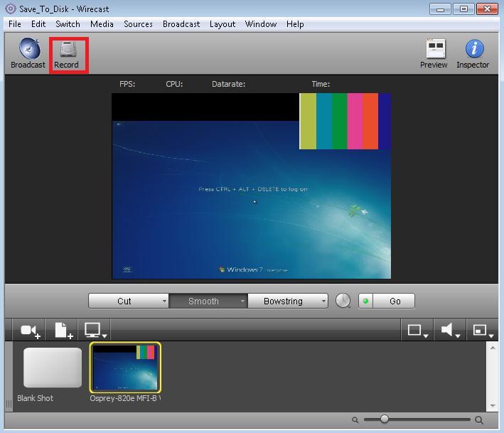This screenshot has height=433, width=504.
Task: Open the Preview panel icon
Action: tap(436, 48)
